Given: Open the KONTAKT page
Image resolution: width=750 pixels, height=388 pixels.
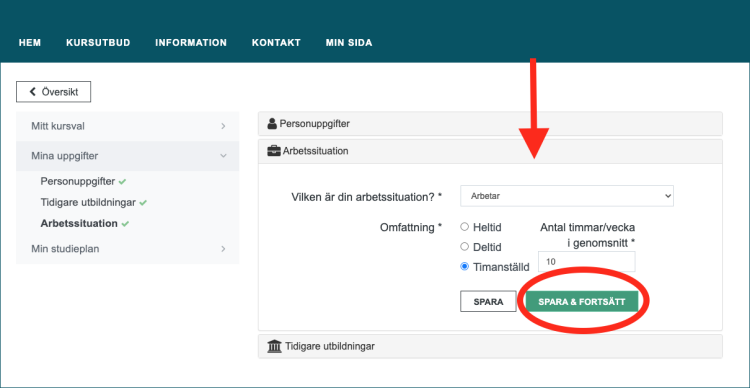Looking at the screenshot, I should 276,43.
